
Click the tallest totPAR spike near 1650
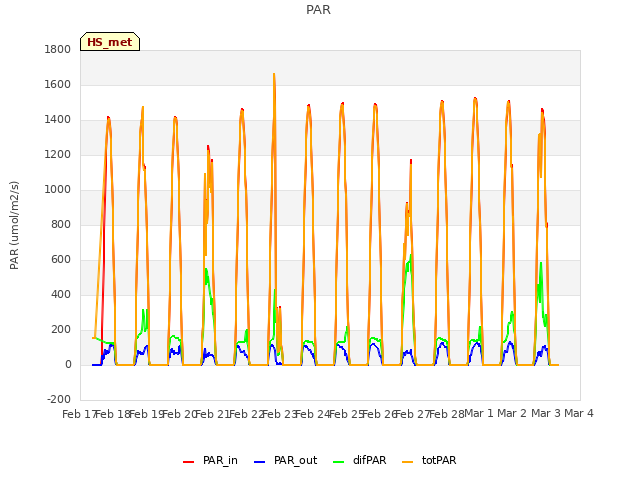(274, 74)
